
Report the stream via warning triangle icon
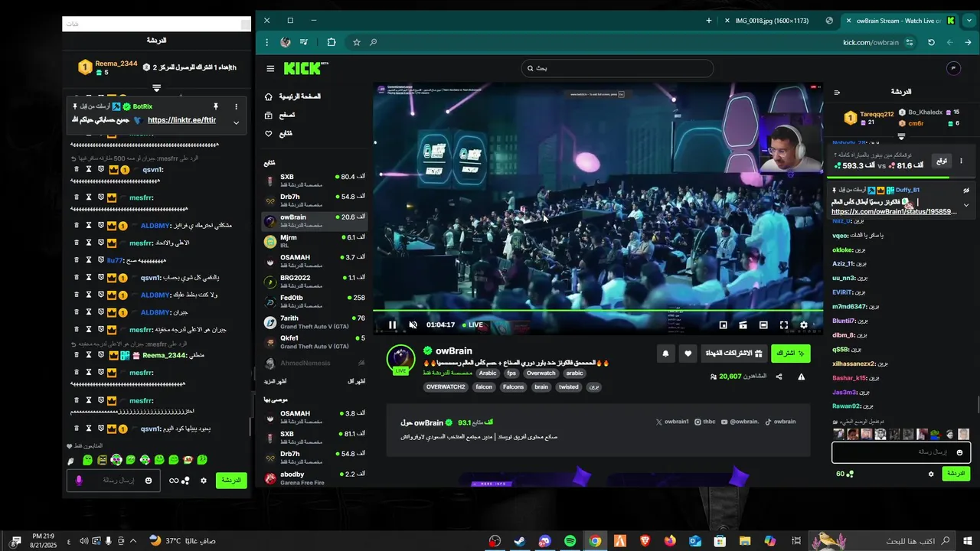802,377
